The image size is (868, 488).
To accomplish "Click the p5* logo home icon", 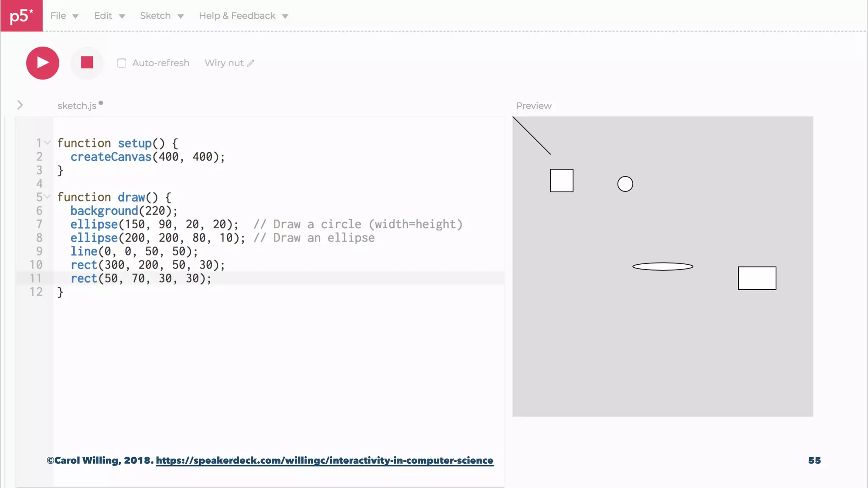I will point(21,16).
